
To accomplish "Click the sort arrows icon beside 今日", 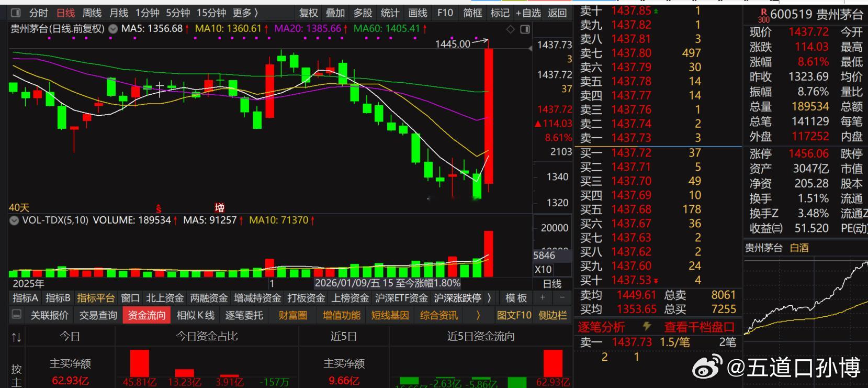I will click(16, 337).
